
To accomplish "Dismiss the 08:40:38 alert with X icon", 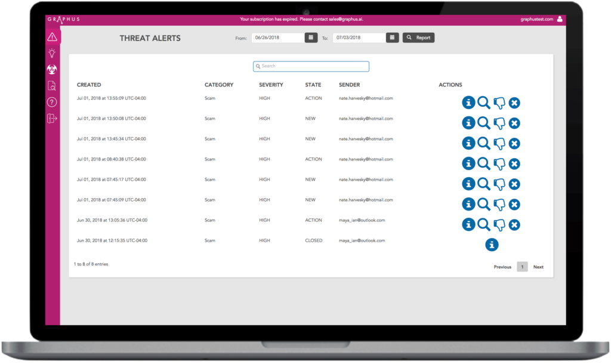I will tap(514, 164).
